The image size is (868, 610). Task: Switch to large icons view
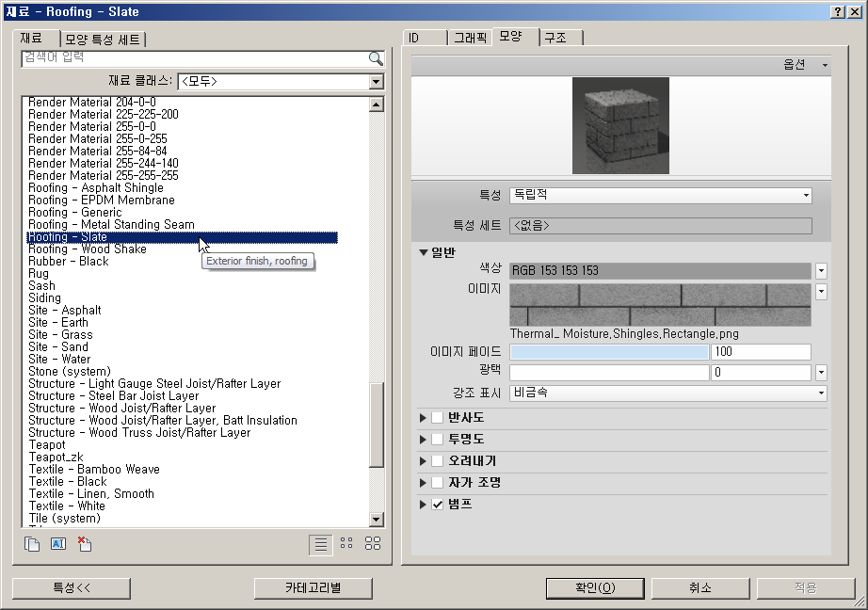coord(373,543)
